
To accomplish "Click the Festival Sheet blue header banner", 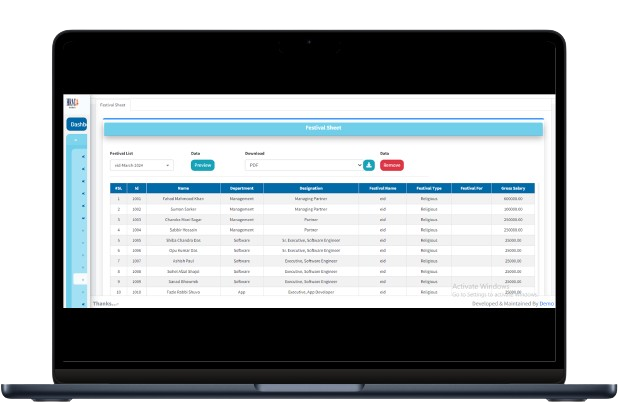I will click(x=323, y=129).
